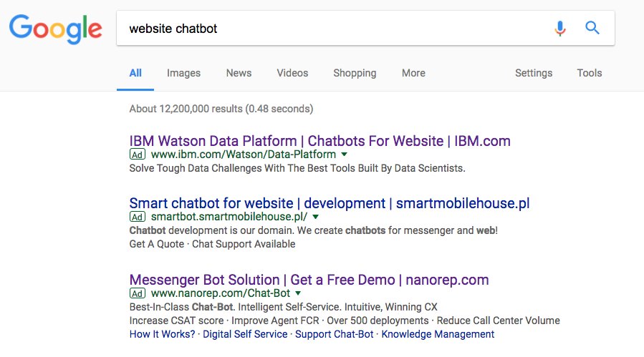This screenshot has height=357, width=644.
Task: Click the search box containing website chatbot
Action: pos(330,29)
